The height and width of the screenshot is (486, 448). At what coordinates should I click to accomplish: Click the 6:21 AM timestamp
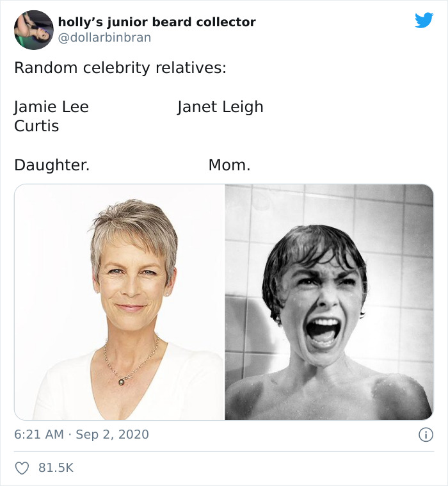click(x=39, y=434)
